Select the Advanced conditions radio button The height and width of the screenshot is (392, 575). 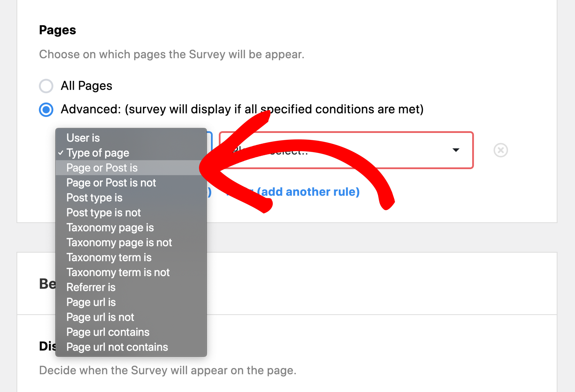(46, 110)
